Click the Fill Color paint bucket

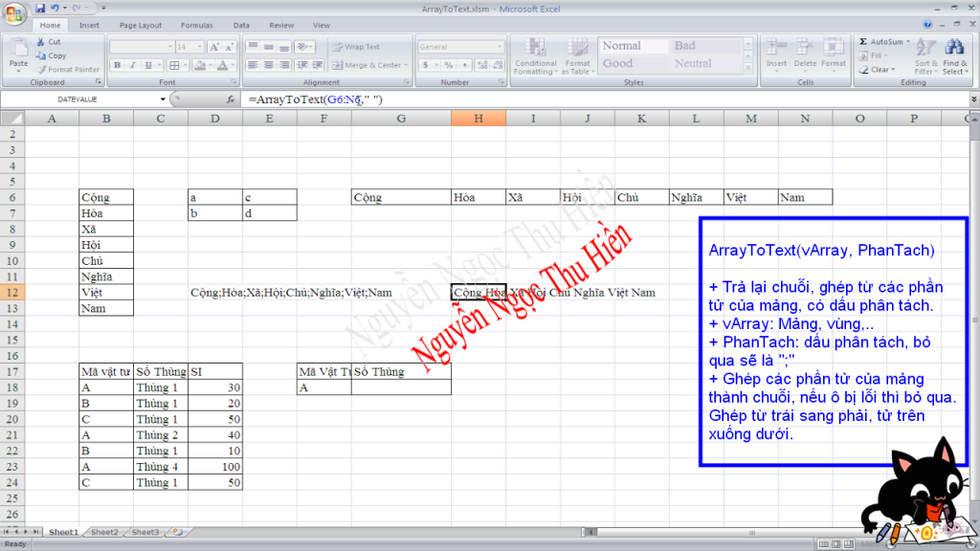point(199,65)
